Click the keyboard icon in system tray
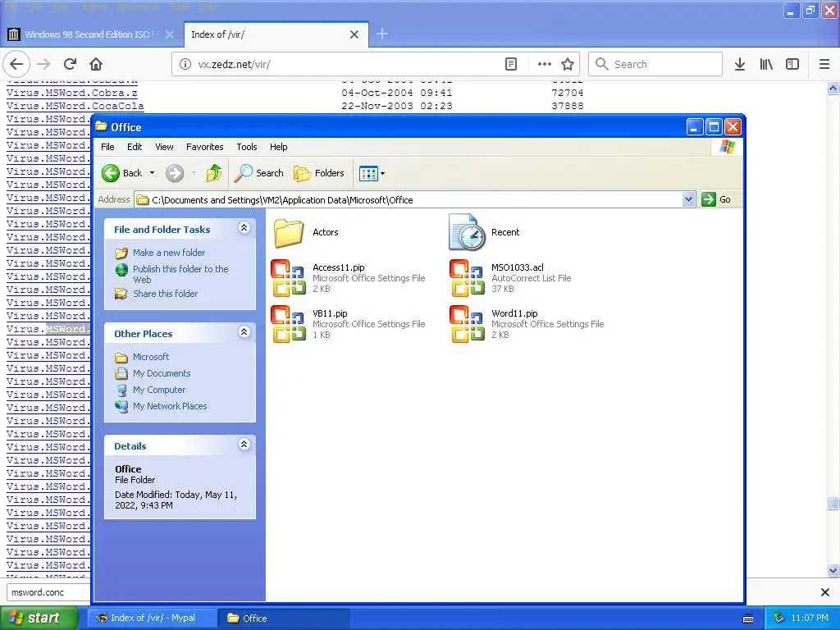Viewport: 840px width, 630px height. pos(748,619)
